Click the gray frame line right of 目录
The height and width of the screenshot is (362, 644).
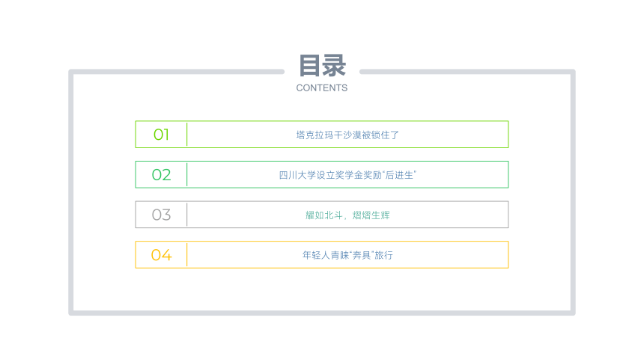tap(467, 71)
